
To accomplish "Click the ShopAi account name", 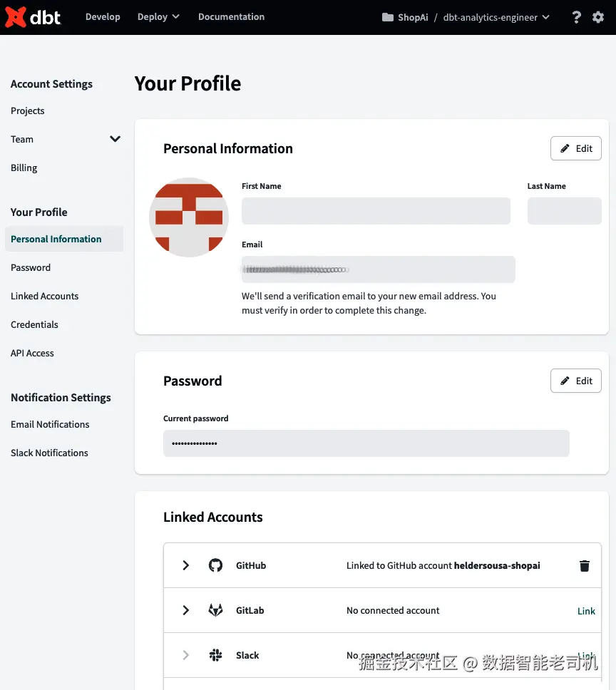I will [413, 17].
